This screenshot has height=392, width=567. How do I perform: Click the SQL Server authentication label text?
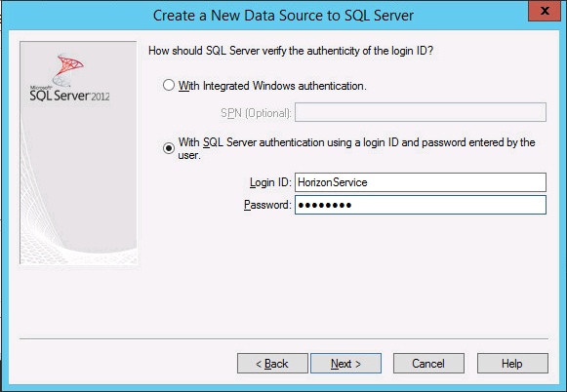click(356, 148)
